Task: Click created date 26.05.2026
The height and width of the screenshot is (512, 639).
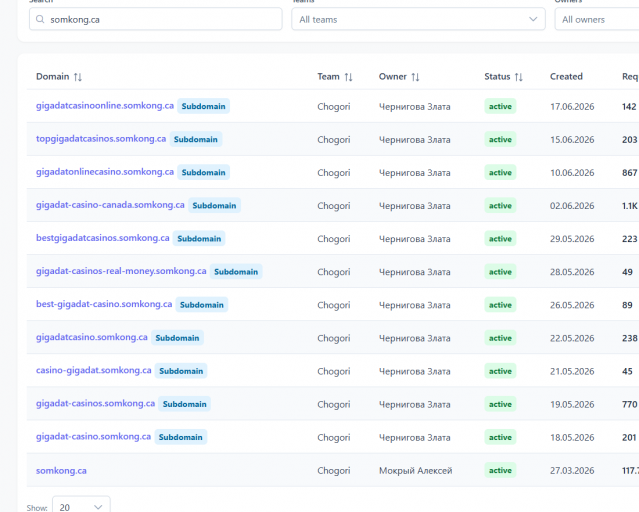Action: 572,305
